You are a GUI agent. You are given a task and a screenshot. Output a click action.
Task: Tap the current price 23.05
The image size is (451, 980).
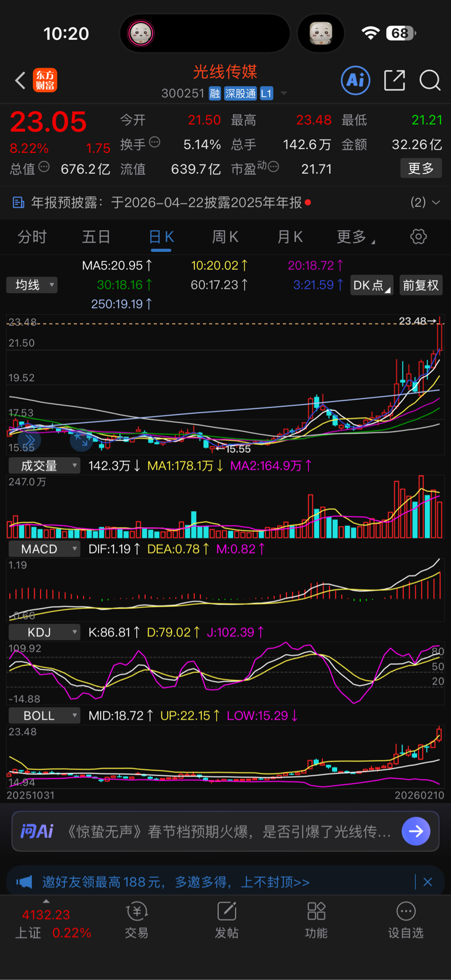48,122
